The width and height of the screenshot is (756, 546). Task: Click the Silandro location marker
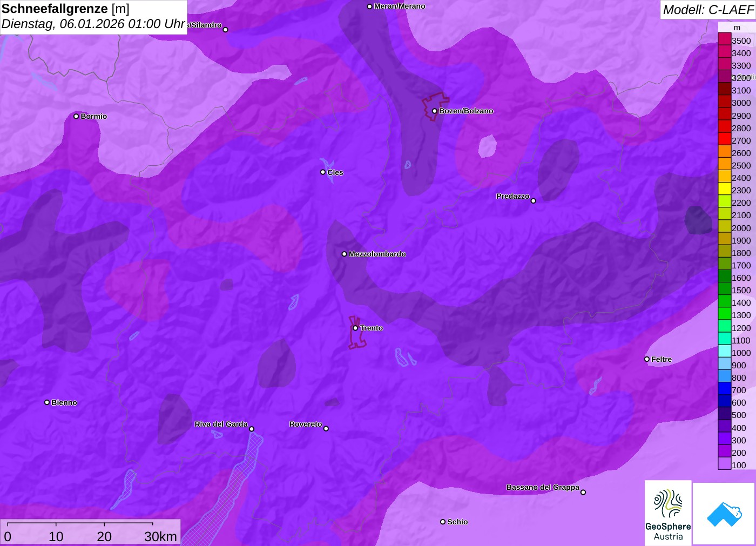[226, 30]
